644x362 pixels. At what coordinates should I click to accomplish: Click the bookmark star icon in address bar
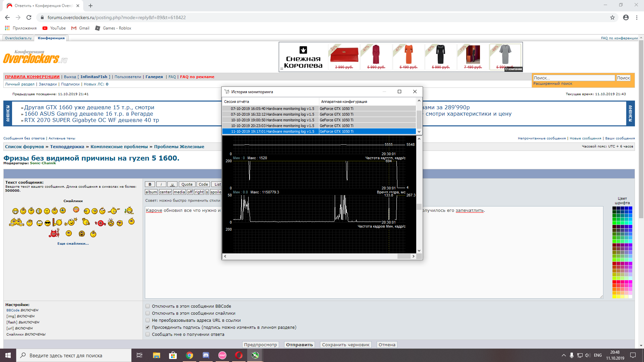[x=612, y=17]
